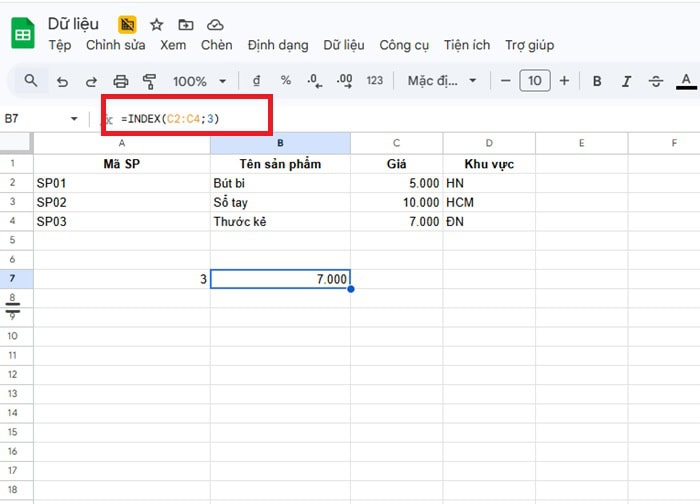
Task: Check the cloud save status icon
Action: [215, 25]
